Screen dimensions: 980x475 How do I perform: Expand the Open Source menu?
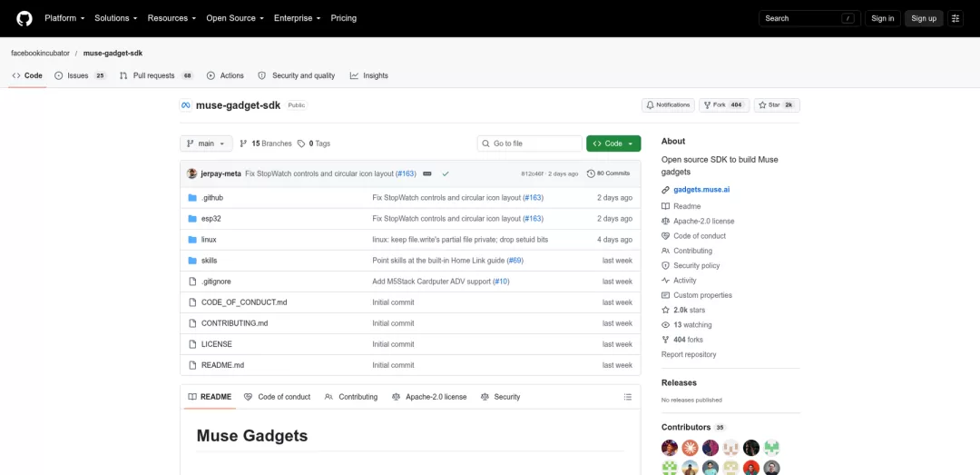click(235, 18)
